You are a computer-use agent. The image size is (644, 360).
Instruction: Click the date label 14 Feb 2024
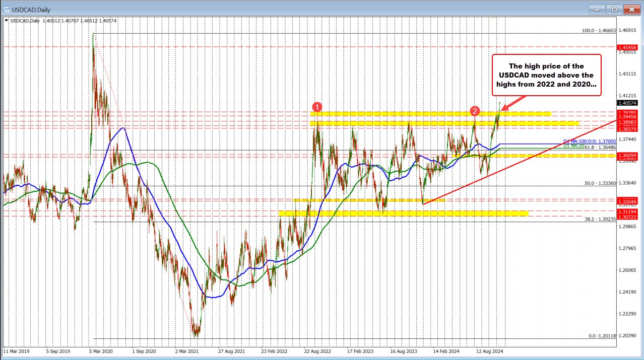pos(447,350)
